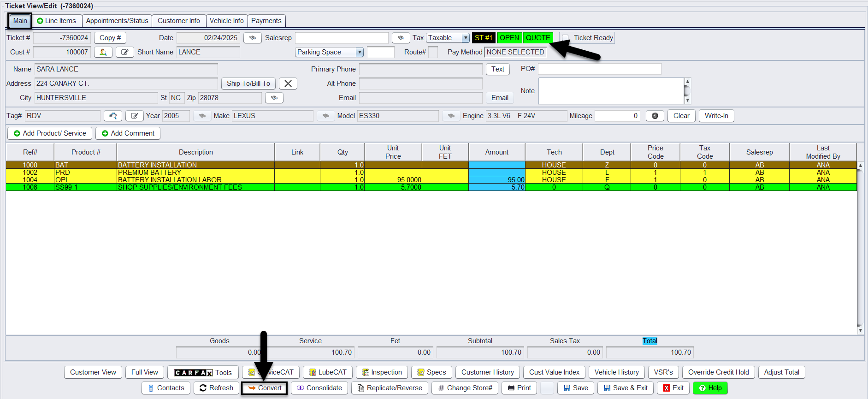Click the green QUOTE status indicator
The width and height of the screenshot is (868, 399).
click(x=537, y=38)
